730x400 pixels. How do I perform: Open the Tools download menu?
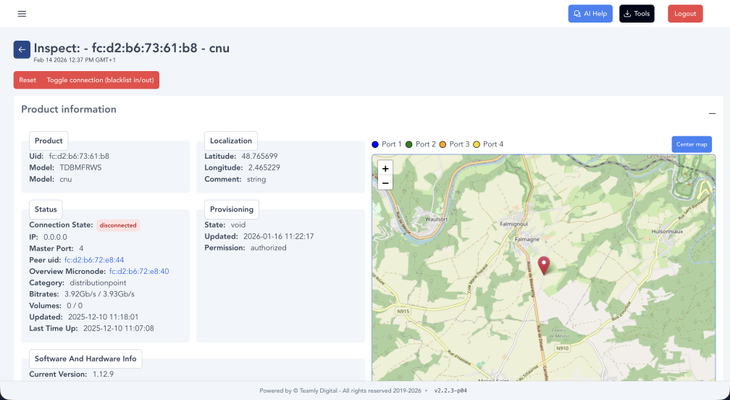[636, 14]
